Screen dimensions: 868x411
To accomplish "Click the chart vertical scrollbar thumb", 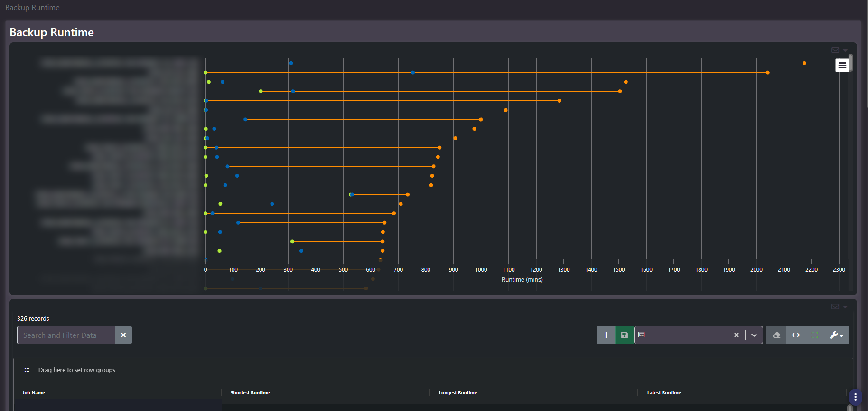I will (851, 63).
